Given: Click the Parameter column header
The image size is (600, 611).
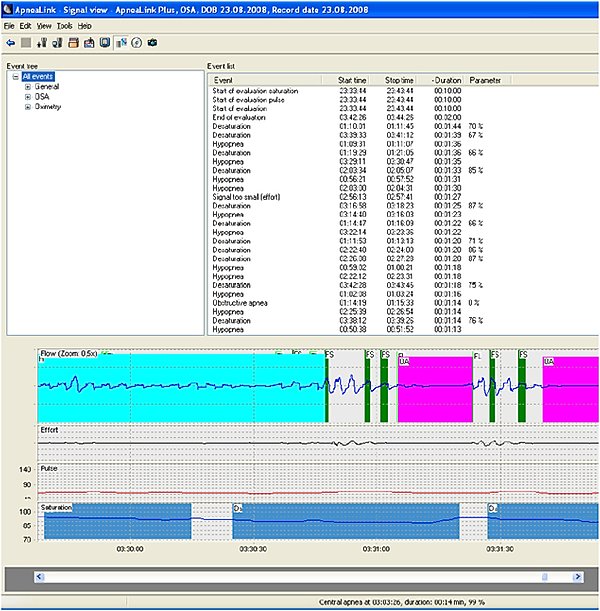Looking at the screenshot, I should point(487,79).
